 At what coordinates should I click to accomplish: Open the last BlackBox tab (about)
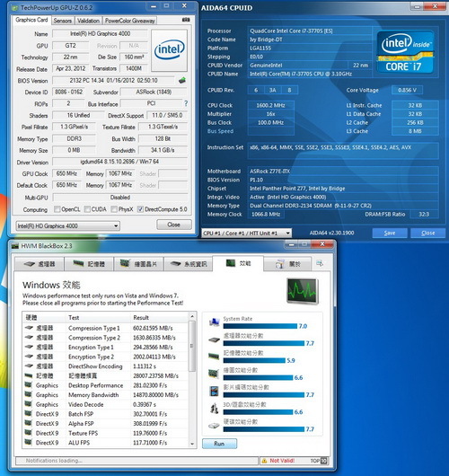click(x=287, y=264)
